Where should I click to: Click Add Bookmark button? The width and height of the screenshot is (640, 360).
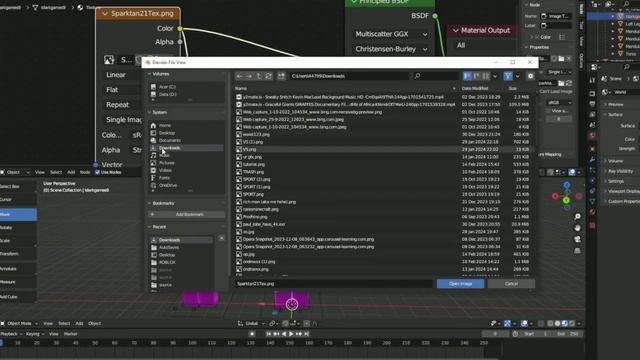[187, 214]
